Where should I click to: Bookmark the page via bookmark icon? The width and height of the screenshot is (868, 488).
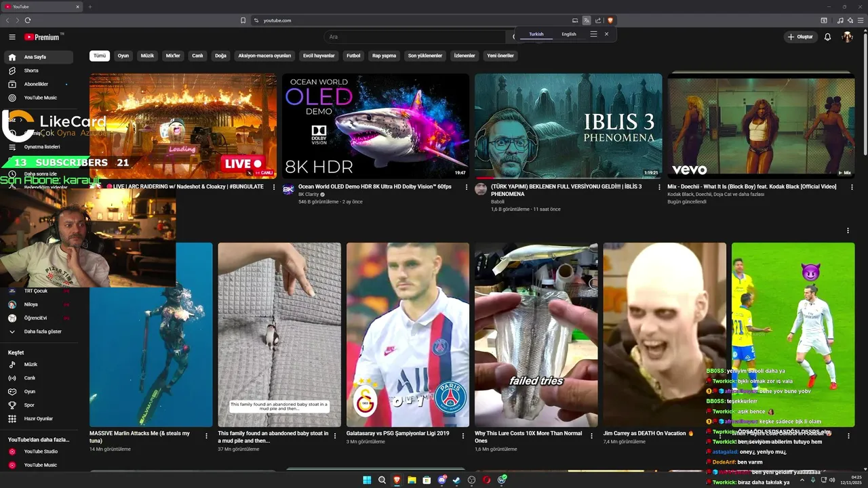243,20
